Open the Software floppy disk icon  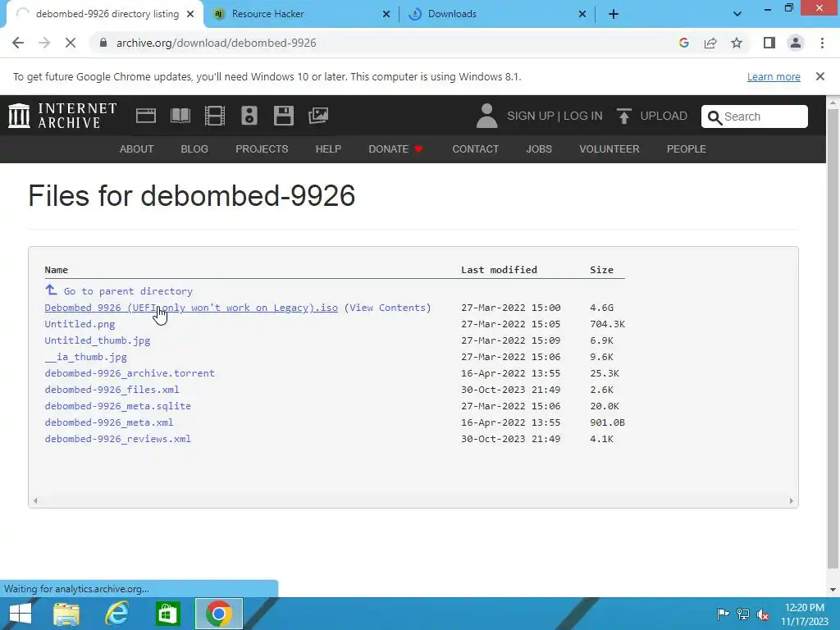click(x=283, y=116)
